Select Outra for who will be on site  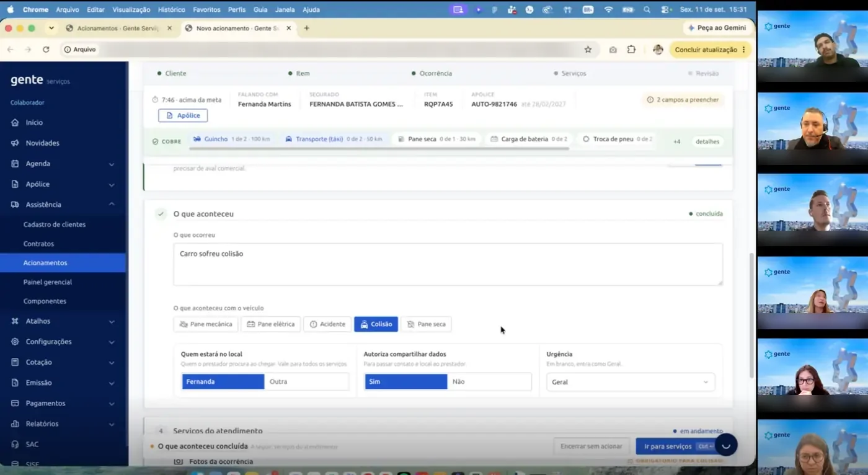306,381
